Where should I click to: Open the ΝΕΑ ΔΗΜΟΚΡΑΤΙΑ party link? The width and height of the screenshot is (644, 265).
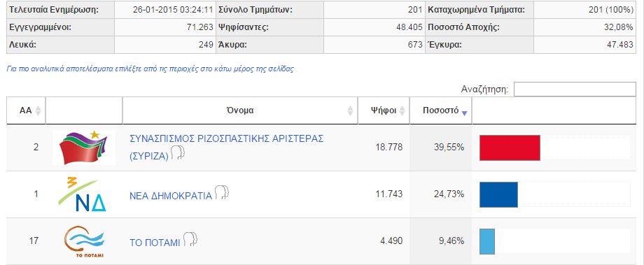[x=170, y=196]
